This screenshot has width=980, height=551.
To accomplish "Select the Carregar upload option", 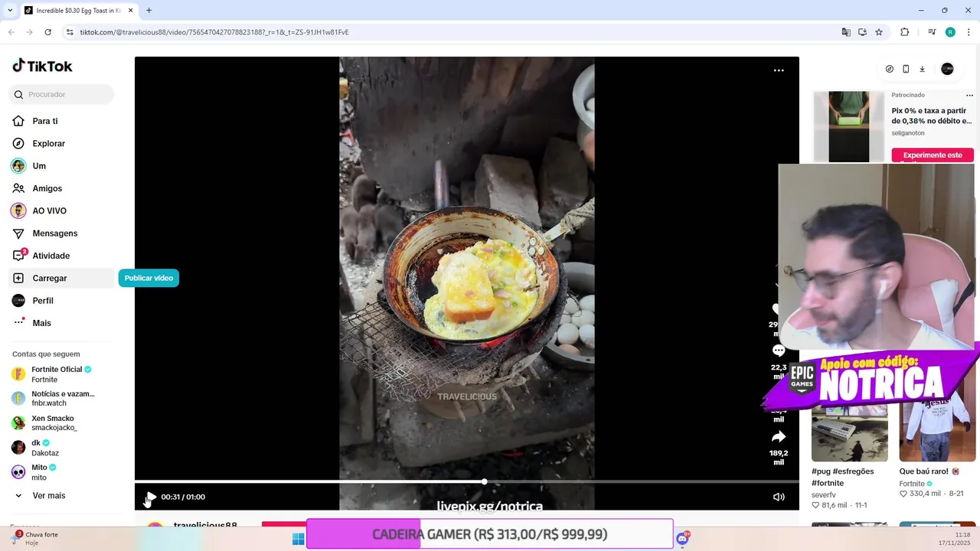I will [x=61, y=278].
